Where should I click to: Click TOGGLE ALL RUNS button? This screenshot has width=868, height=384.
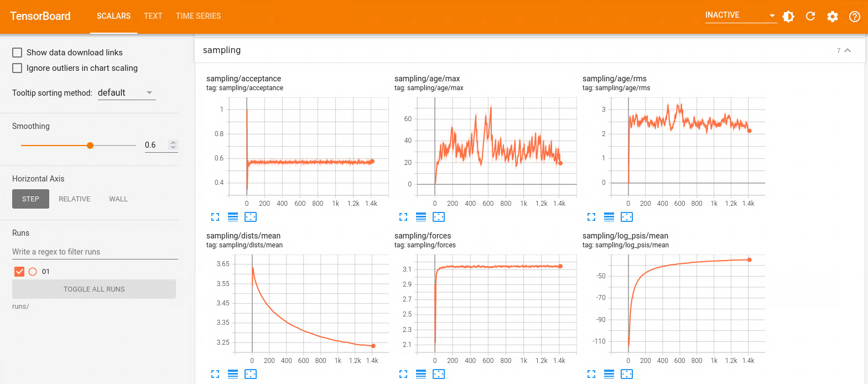click(94, 289)
